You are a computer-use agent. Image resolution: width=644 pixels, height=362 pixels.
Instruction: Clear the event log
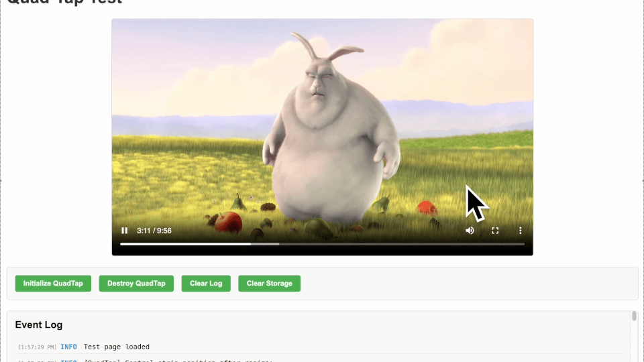(x=206, y=284)
